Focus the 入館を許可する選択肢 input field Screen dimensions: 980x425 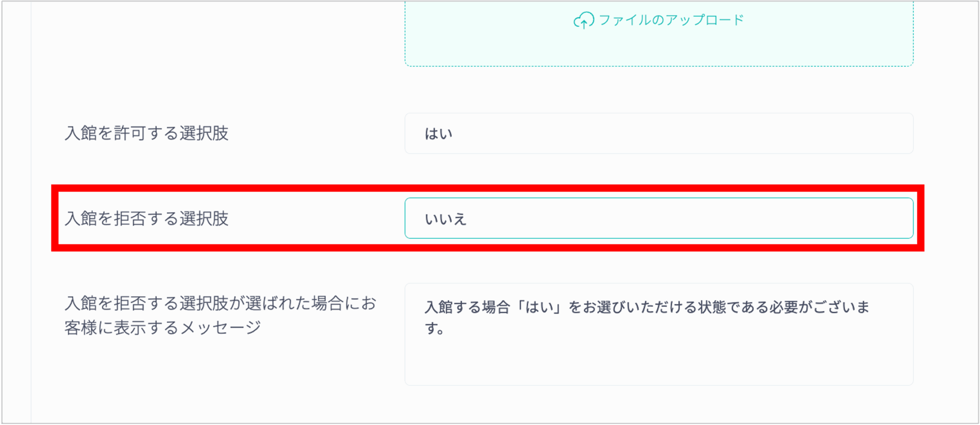coord(658,134)
